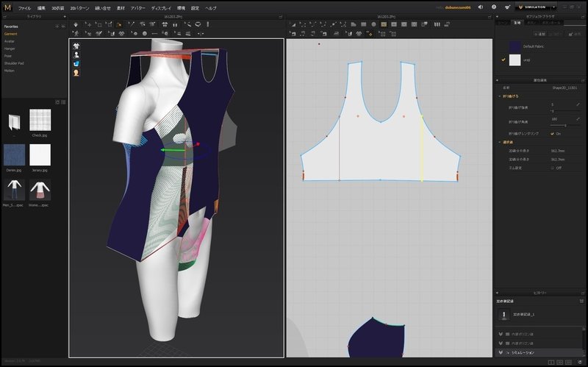This screenshot has height=367, width=588.
Task: Switch the library to list view icon
Action: [x=63, y=102]
